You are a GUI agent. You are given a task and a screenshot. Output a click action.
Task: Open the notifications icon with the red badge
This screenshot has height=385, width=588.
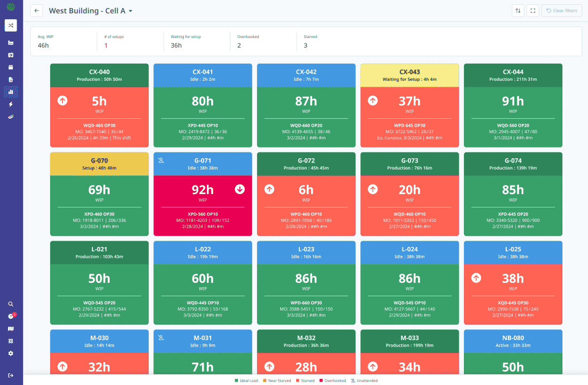coord(11,316)
